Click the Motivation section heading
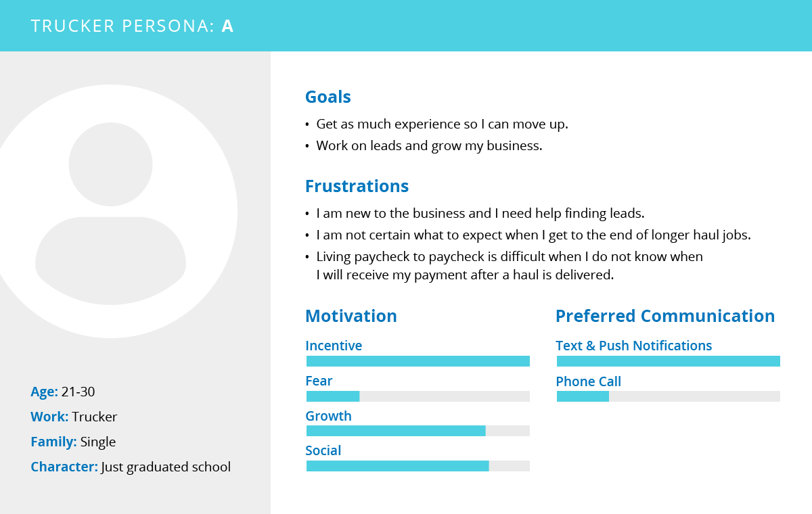This screenshot has width=812, height=514. pyautogui.click(x=351, y=316)
